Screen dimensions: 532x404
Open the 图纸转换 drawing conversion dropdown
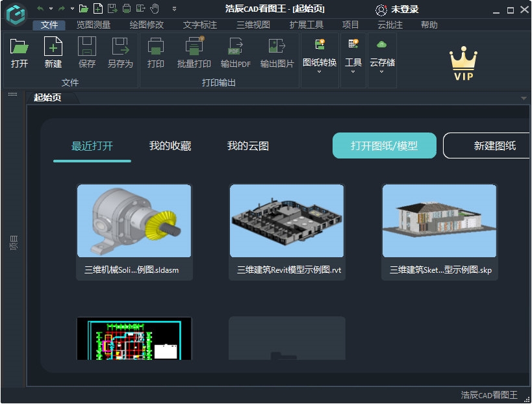pyautogui.click(x=320, y=57)
